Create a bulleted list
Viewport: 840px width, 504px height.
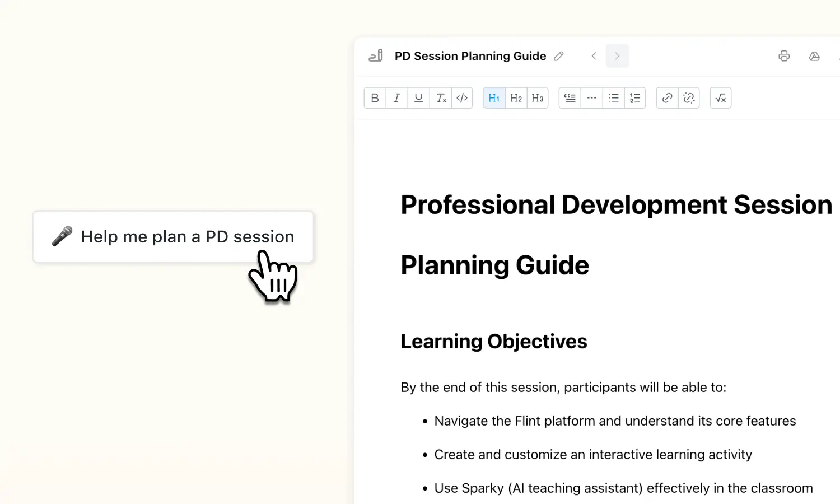point(613,98)
